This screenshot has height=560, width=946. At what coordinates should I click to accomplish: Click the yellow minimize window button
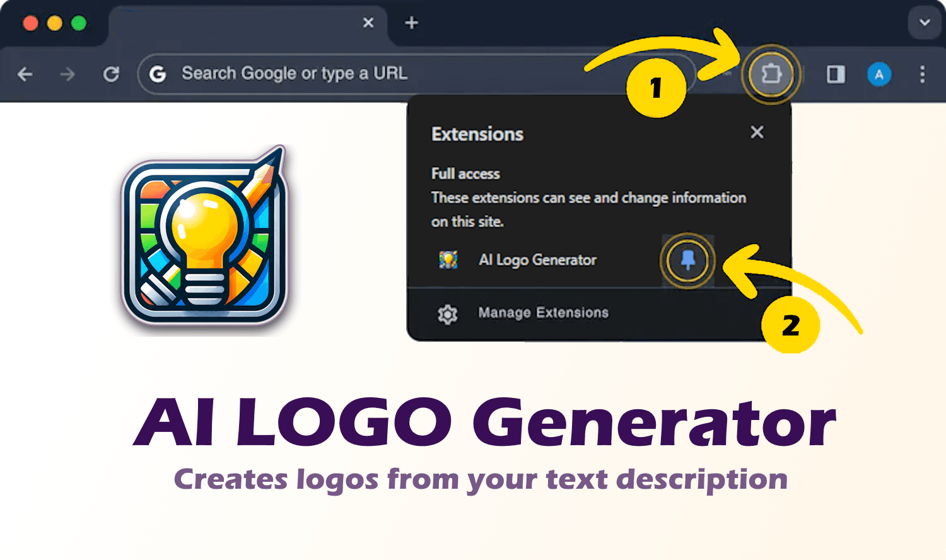[x=55, y=23]
